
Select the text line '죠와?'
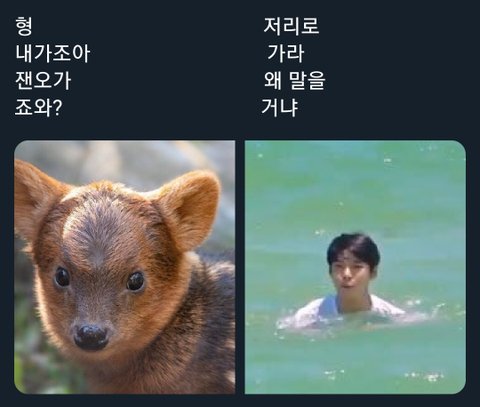coord(38,107)
